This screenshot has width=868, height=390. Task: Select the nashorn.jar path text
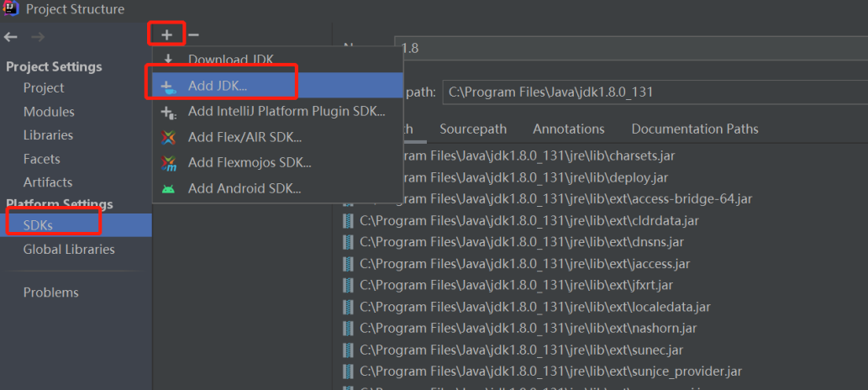(x=528, y=329)
